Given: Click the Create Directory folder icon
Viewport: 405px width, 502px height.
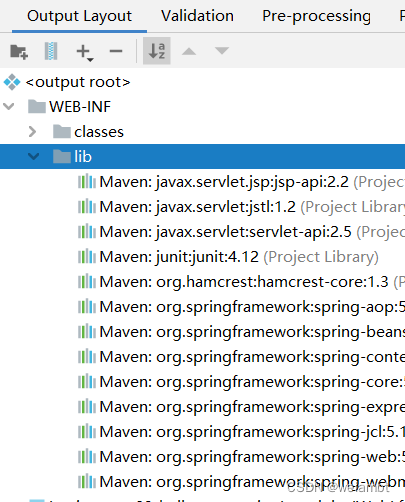Looking at the screenshot, I should click(19, 51).
